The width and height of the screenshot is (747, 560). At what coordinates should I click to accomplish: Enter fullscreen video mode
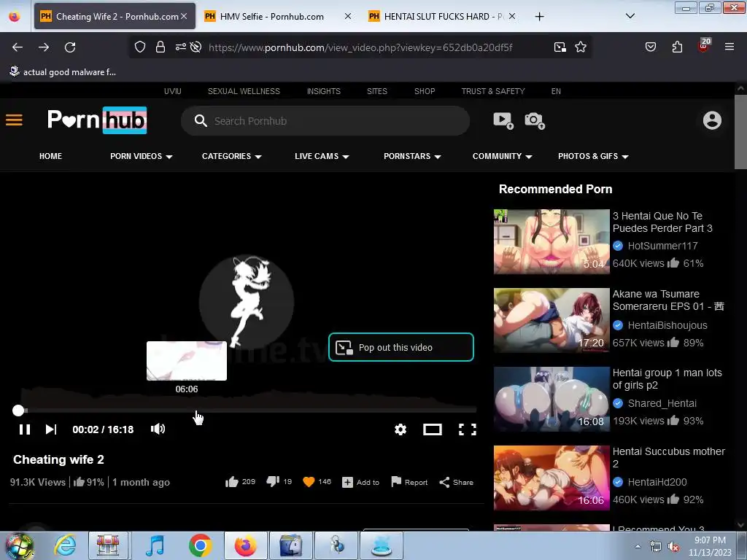(468, 429)
